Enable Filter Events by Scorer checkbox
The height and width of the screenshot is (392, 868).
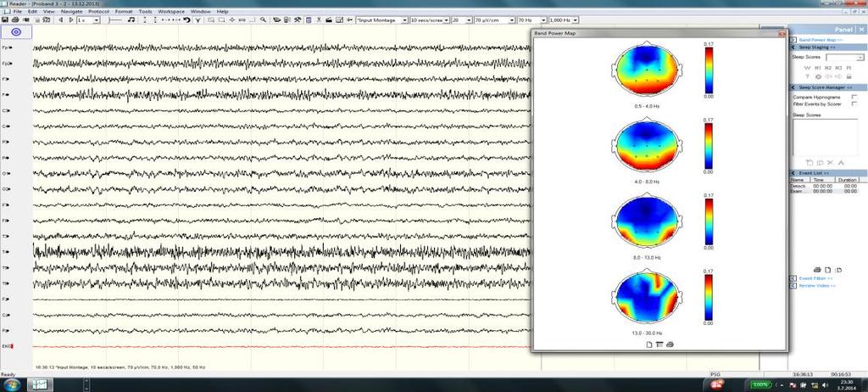(x=854, y=104)
